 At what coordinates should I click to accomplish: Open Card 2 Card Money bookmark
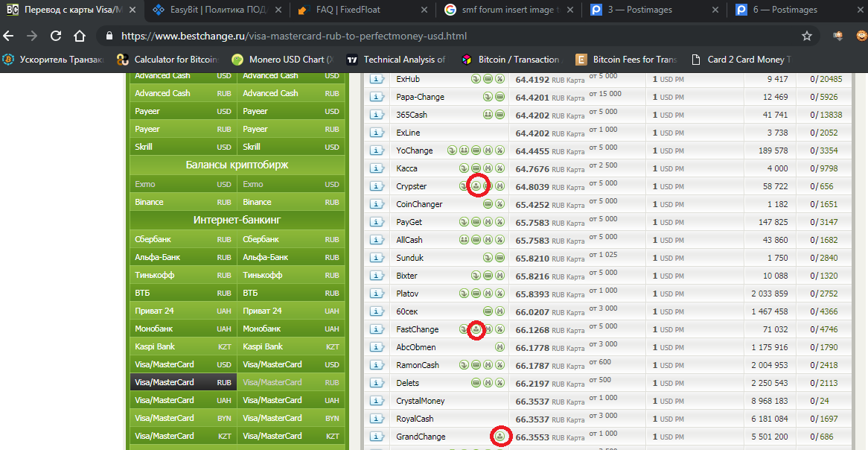[741, 60]
